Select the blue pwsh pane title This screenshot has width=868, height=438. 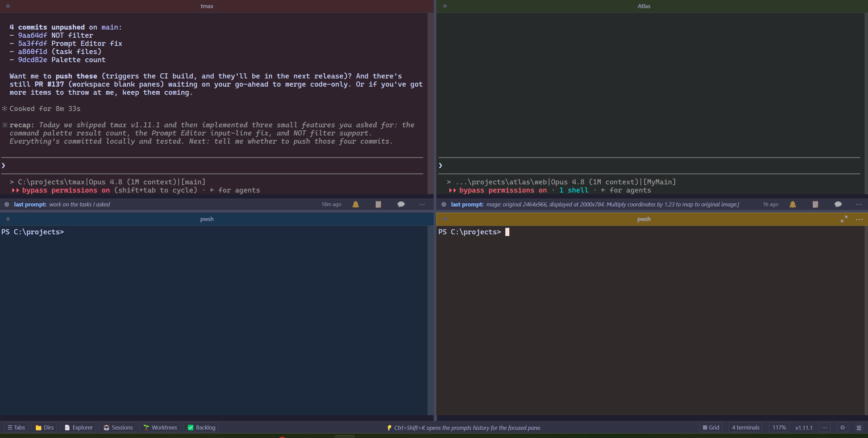coord(207,219)
